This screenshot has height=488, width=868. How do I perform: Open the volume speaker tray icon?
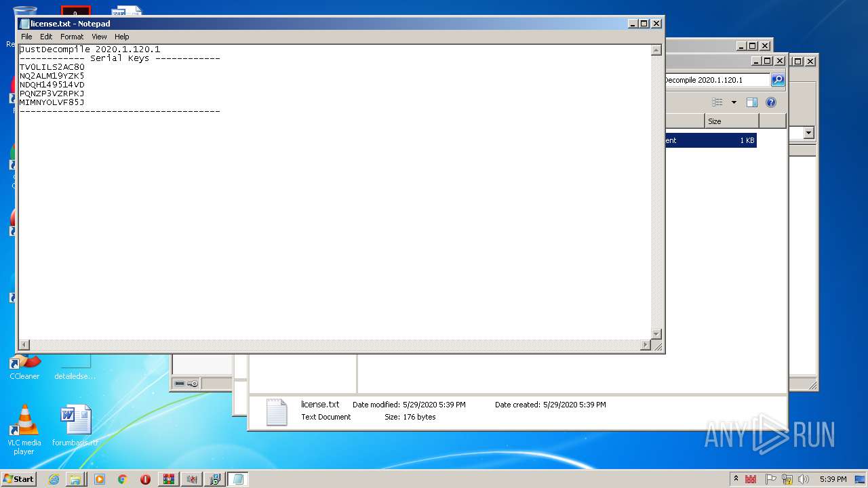click(x=804, y=479)
